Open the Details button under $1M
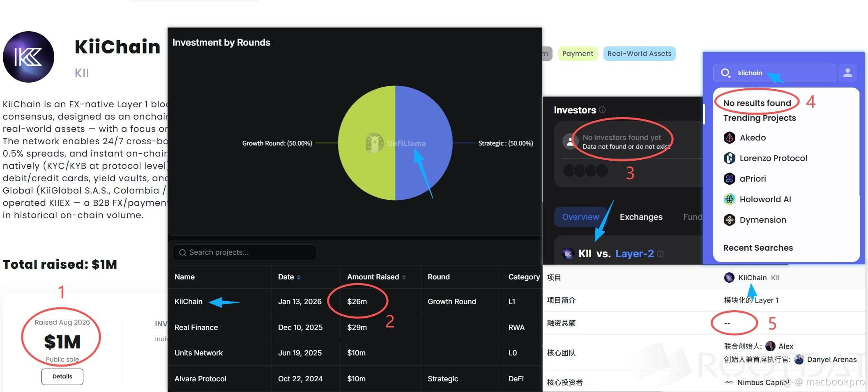This screenshot has width=868, height=392. [x=62, y=376]
